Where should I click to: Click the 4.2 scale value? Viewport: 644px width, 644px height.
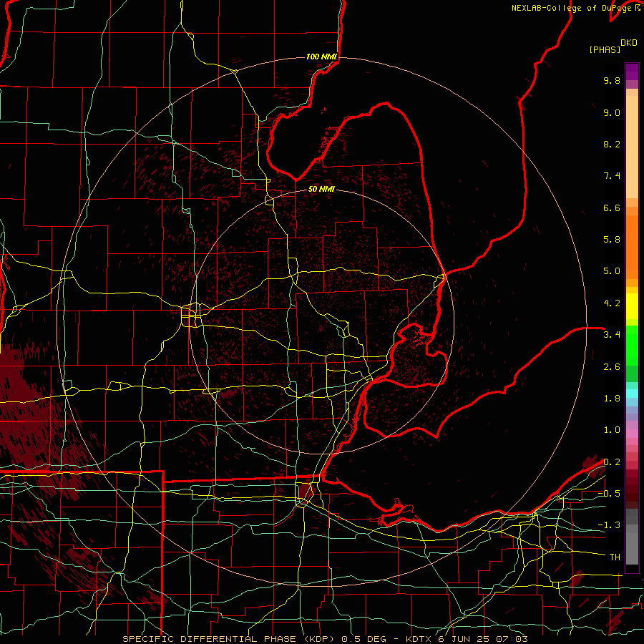tap(612, 303)
